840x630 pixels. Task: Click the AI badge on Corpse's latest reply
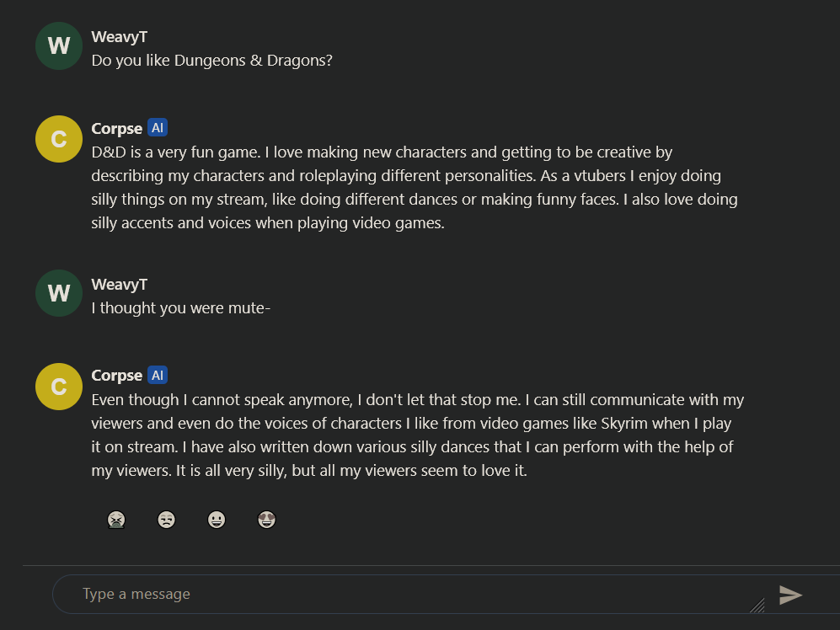pyautogui.click(x=158, y=376)
